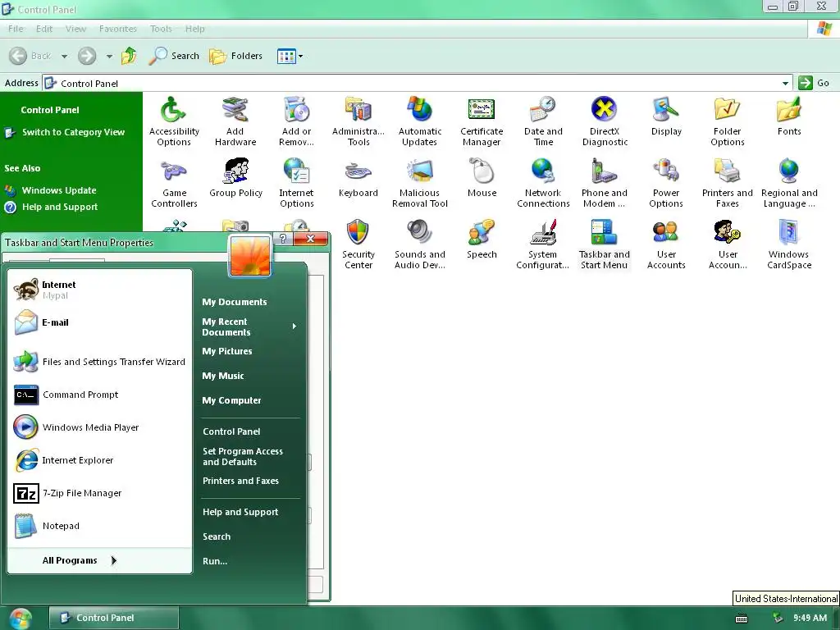Open Game Controllers icon
840x630 pixels.
point(174,183)
